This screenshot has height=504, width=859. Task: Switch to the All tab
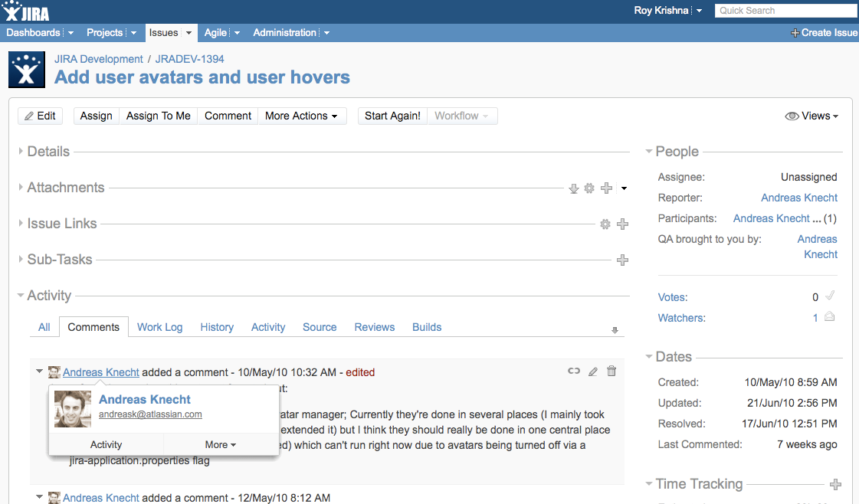[44, 327]
